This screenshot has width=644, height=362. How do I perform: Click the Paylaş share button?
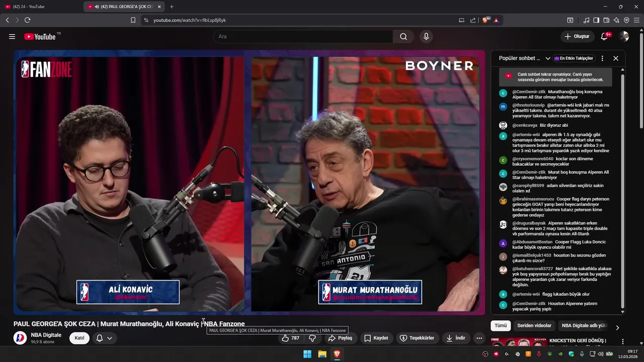[x=340, y=338]
